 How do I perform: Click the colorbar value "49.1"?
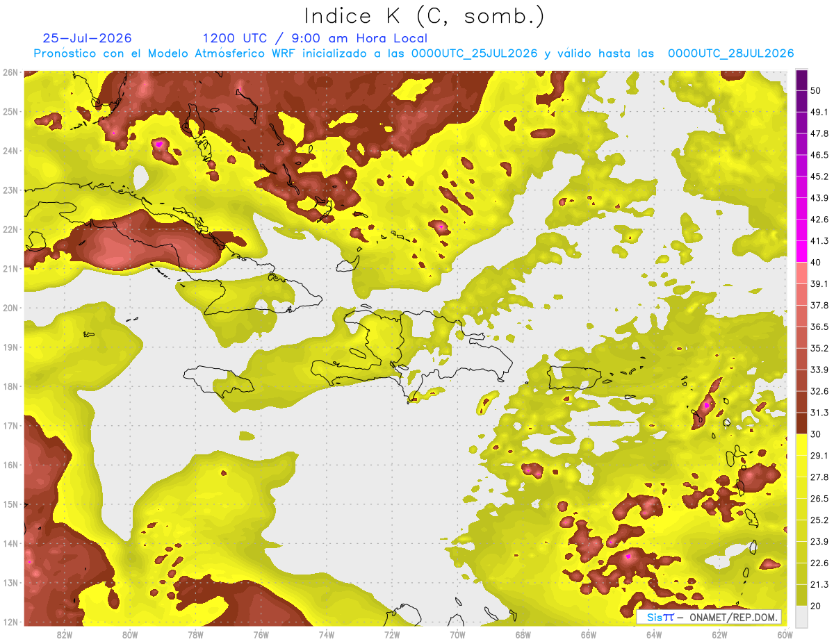point(819,112)
